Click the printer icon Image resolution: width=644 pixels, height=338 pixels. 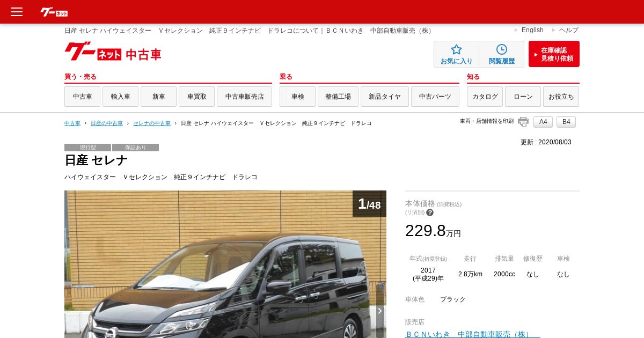[x=523, y=122]
